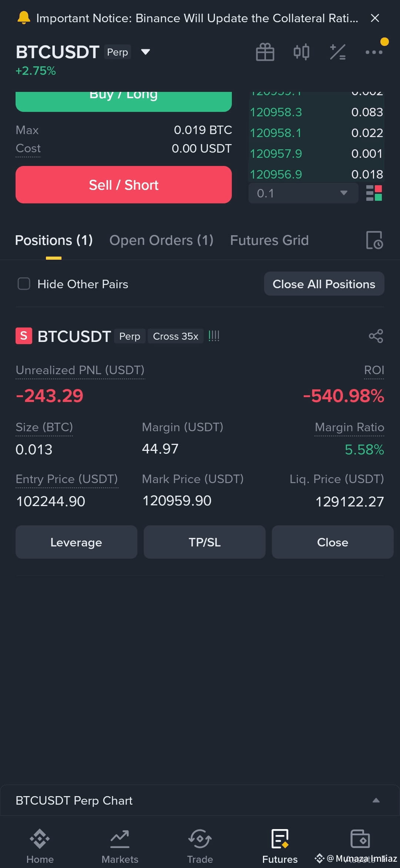Select the 120958.3 order book price

coord(276,112)
